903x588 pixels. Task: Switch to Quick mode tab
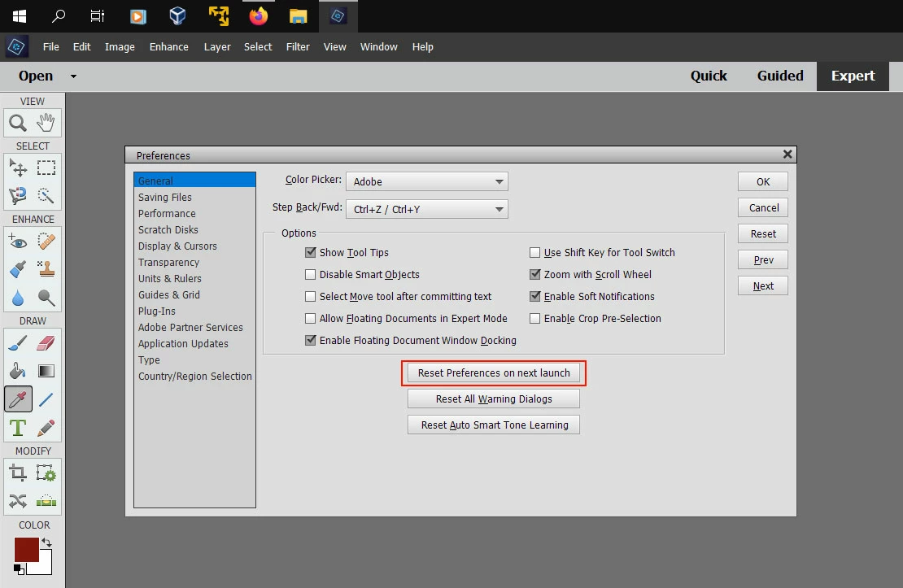point(709,76)
